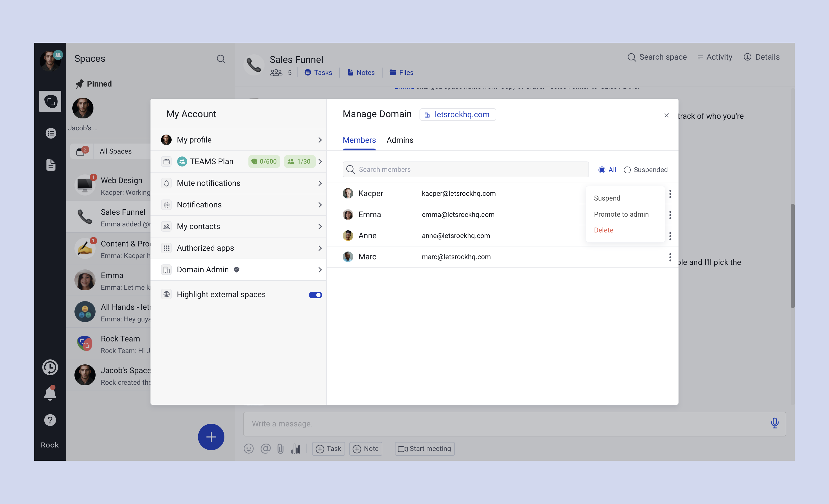The height and width of the screenshot is (504, 829).
Task: Open Marc's three-dot options menu
Action: (x=670, y=257)
